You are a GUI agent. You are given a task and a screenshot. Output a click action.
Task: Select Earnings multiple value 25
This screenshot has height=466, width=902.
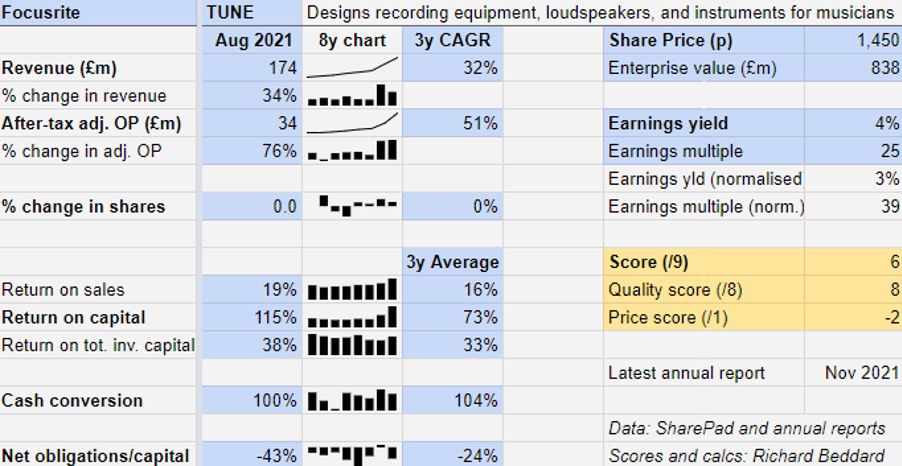coord(853,151)
